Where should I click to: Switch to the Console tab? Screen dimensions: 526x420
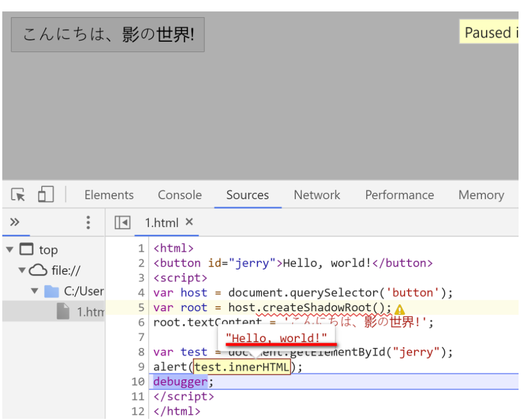(x=180, y=195)
